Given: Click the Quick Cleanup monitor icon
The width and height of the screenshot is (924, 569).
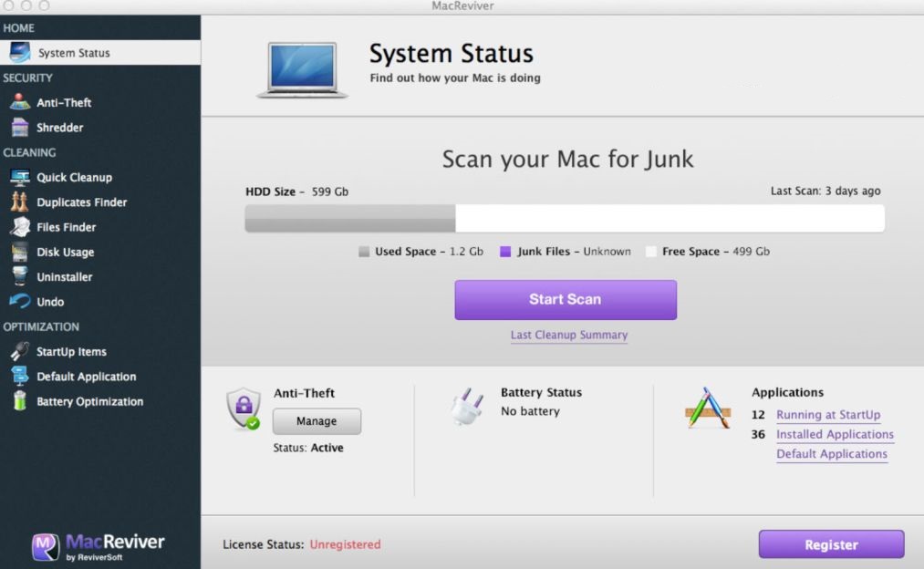Looking at the screenshot, I should click(19, 177).
